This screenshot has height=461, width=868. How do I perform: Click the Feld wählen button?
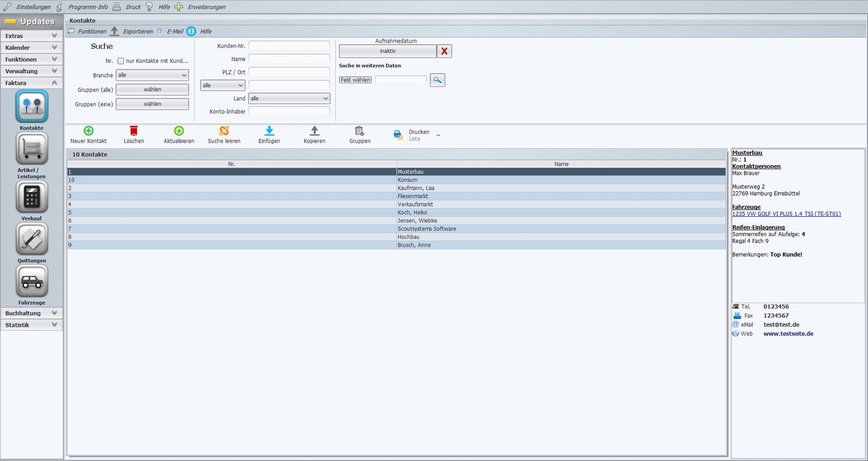click(355, 80)
